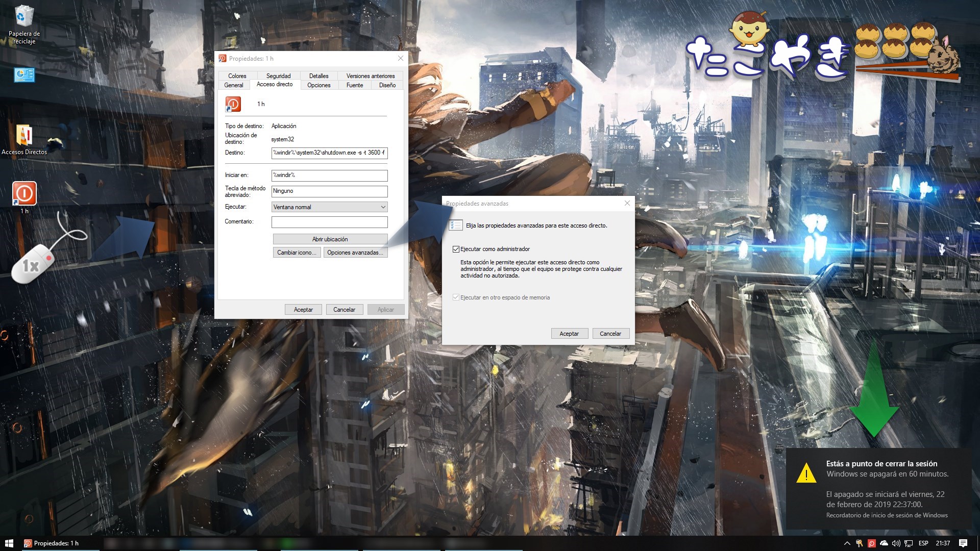
Task: Show hidden tray icons chevron
Action: pos(847,543)
